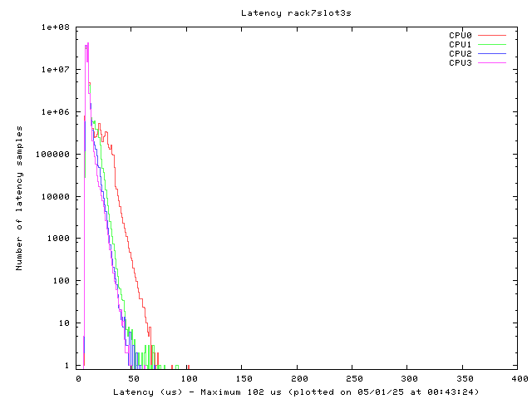Click the x-axis tick label '350'
Screen dimensions: 532x399
tap(465, 379)
